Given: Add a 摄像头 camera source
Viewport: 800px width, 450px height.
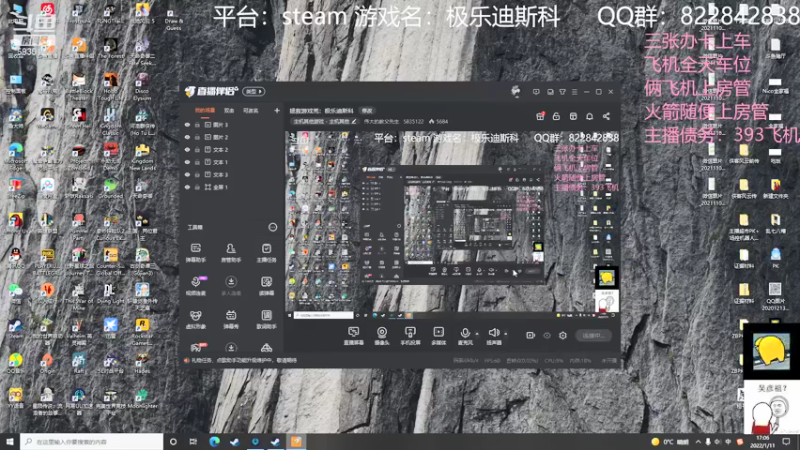Looking at the screenshot, I should click(x=382, y=336).
